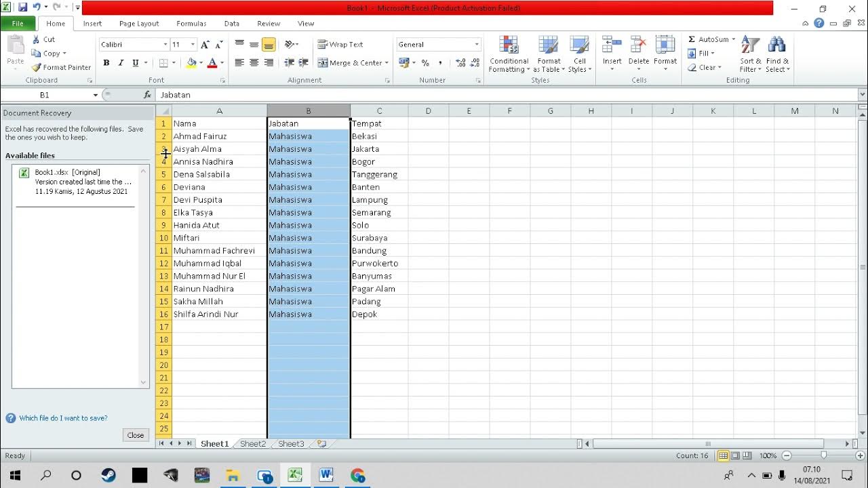The image size is (868, 488).
Task: Click the Decrease Indent icon
Action: 290,62
